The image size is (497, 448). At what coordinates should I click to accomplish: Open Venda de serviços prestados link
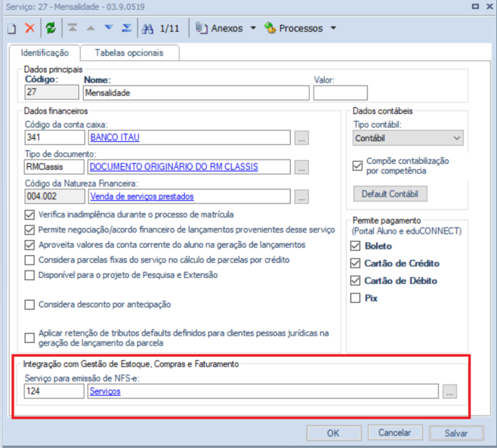click(x=142, y=196)
